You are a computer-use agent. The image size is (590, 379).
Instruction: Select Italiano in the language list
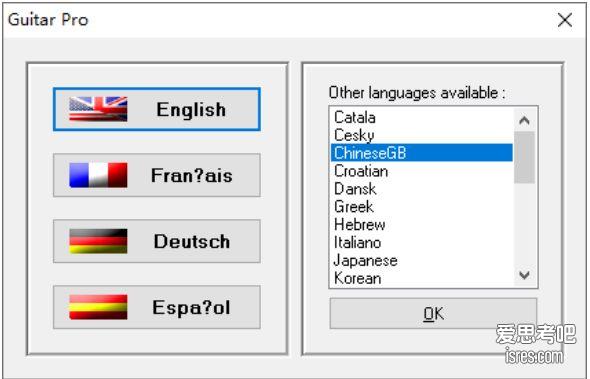coord(421,242)
